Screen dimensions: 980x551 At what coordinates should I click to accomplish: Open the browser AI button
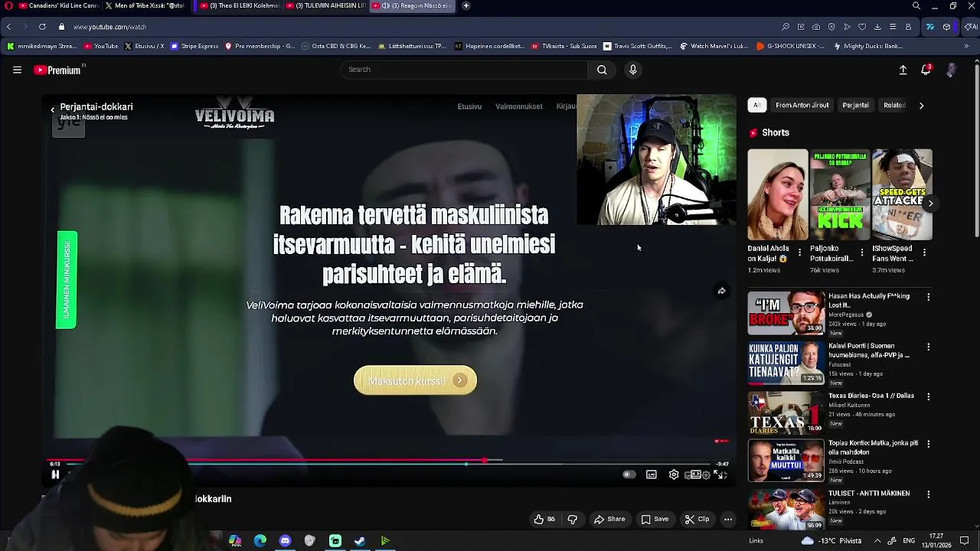[971, 27]
